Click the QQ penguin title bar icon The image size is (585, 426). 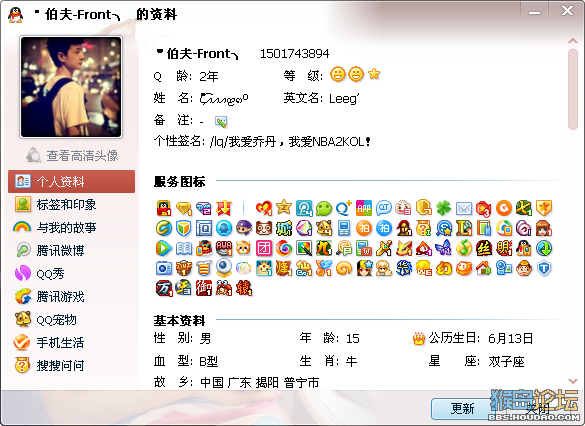(15, 15)
